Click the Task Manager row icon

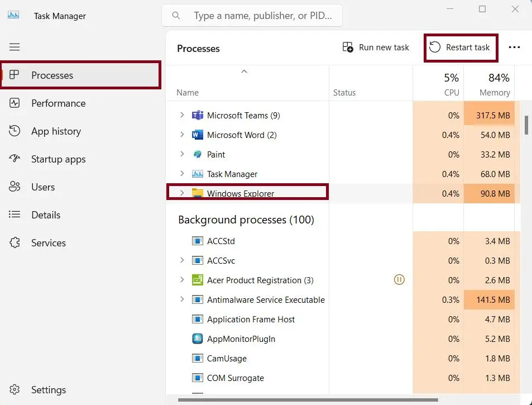coord(197,174)
